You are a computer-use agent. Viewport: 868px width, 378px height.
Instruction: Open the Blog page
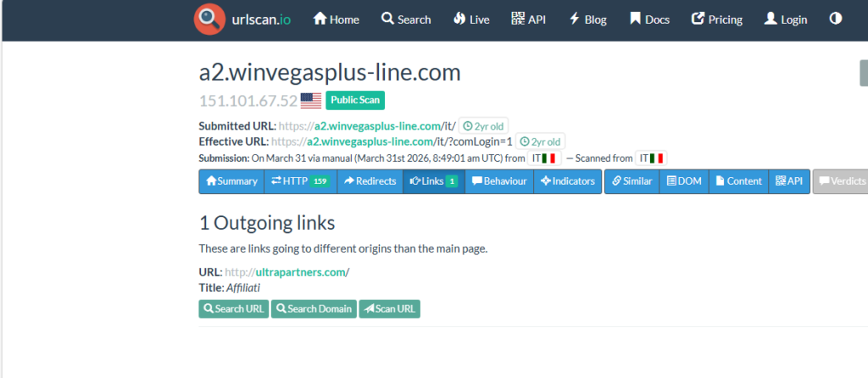[x=587, y=19]
